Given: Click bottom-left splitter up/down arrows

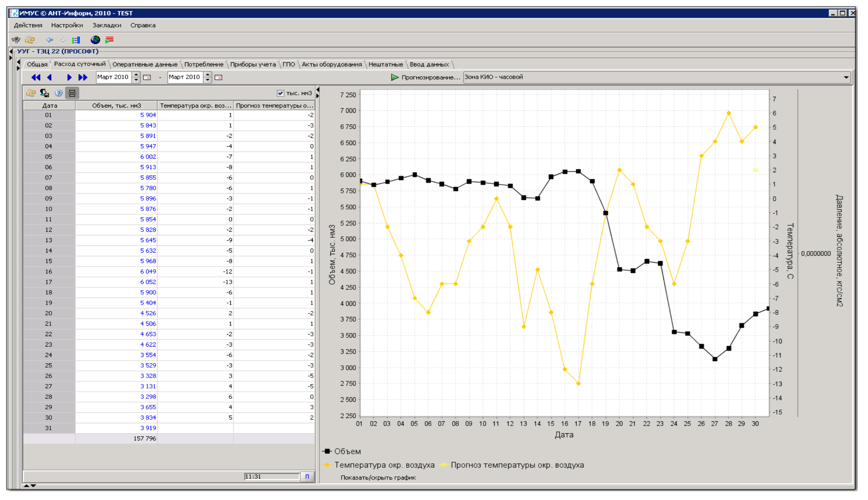Looking at the screenshot, I should [x=30, y=486].
